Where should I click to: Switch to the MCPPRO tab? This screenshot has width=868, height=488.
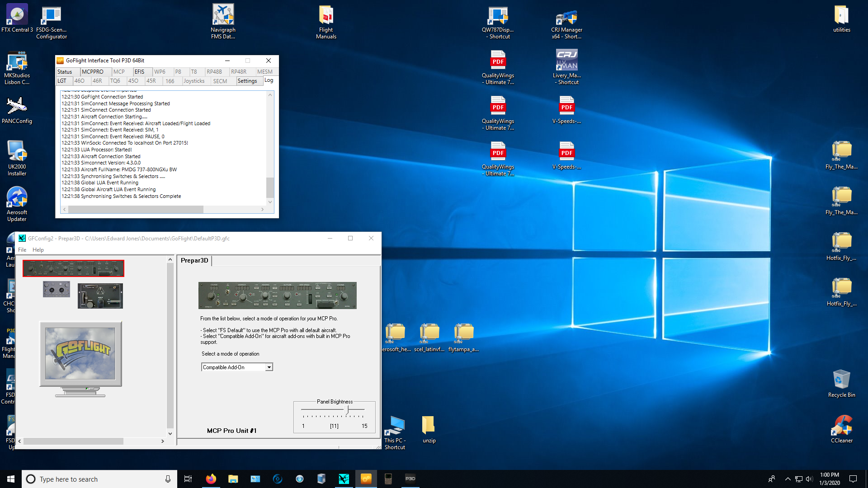[93, 72]
